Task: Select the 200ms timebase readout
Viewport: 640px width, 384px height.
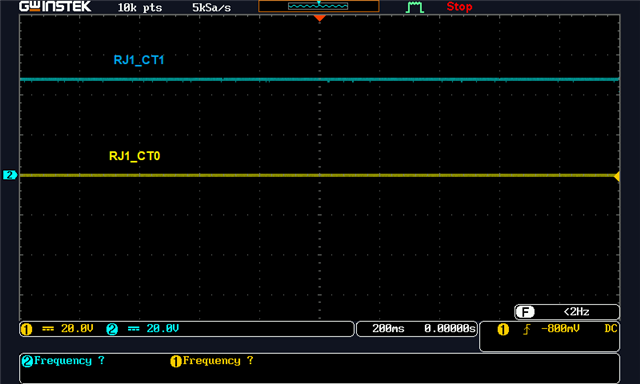Action: pyautogui.click(x=388, y=329)
